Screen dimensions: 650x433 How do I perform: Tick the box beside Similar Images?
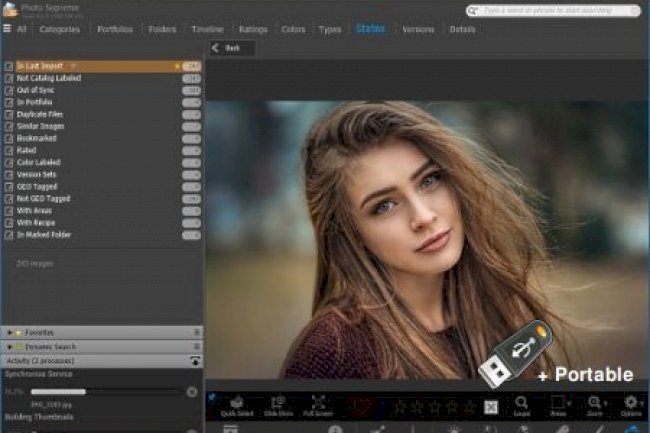(9, 126)
